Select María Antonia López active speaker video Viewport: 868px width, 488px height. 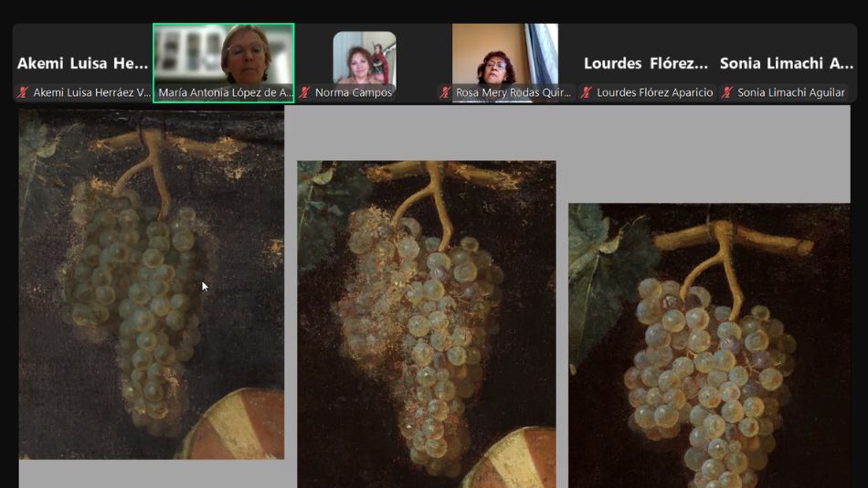(224, 63)
